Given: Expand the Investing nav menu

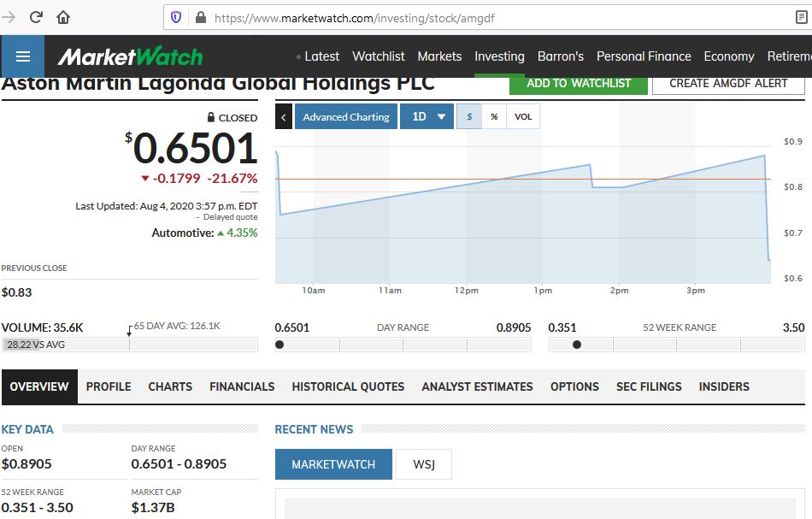Looking at the screenshot, I should [499, 56].
